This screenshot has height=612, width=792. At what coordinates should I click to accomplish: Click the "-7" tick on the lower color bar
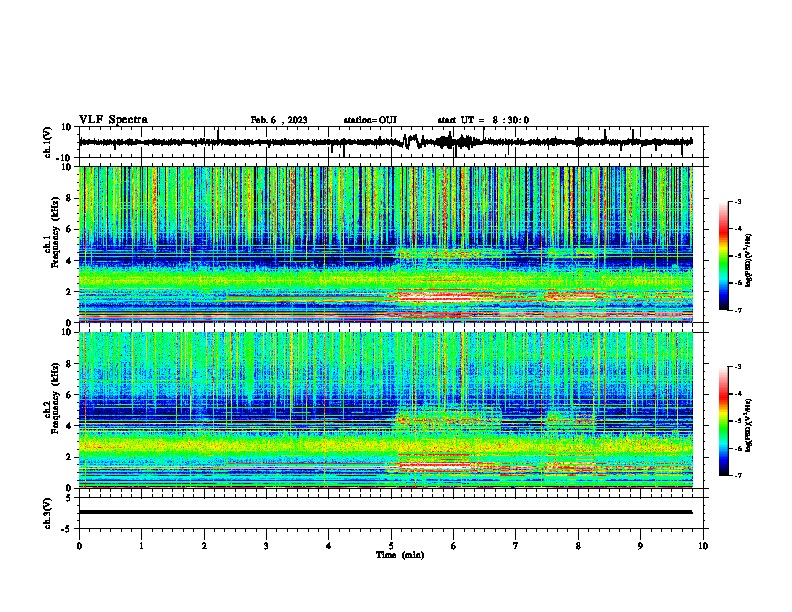click(737, 475)
